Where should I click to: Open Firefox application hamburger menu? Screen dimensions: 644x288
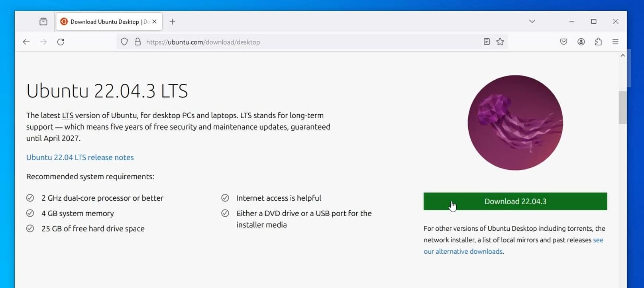[x=615, y=42]
